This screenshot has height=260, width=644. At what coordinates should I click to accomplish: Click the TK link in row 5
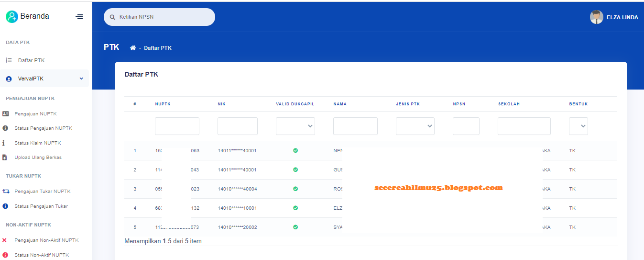click(x=572, y=227)
